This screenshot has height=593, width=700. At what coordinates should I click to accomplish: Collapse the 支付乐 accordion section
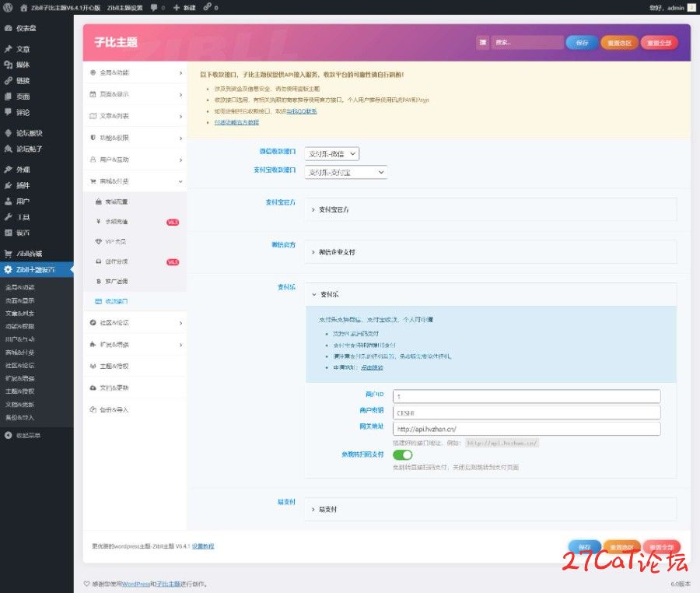pyautogui.click(x=491, y=294)
